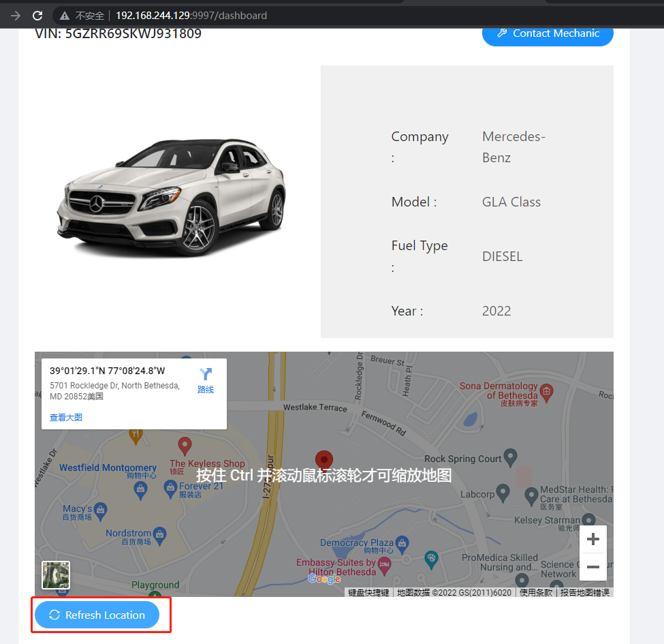Click the DIESEL fuel type value
This screenshot has height=644, width=664.
[x=502, y=257]
